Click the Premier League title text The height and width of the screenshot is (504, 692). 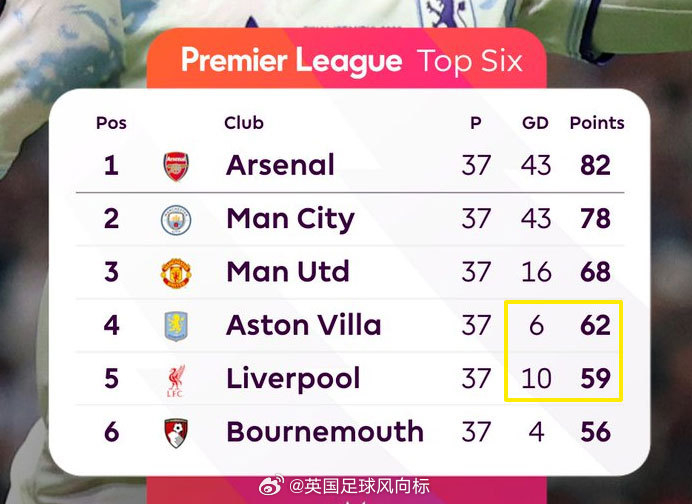pyautogui.click(x=291, y=60)
